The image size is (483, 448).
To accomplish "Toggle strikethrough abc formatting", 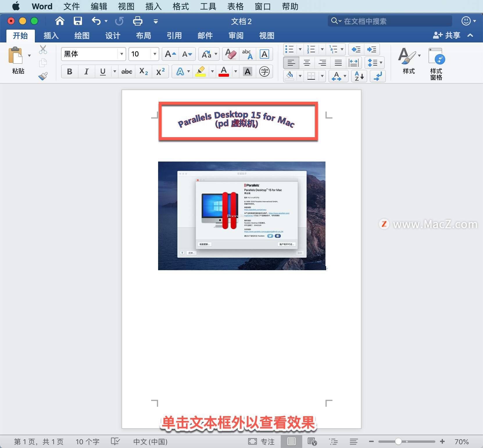I will [x=127, y=71].
